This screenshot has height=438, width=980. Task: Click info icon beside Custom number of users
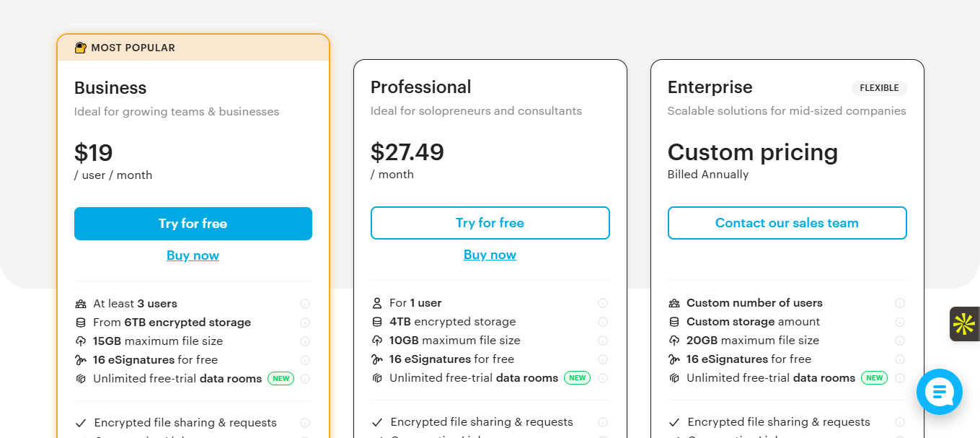[x=900, y=303]
